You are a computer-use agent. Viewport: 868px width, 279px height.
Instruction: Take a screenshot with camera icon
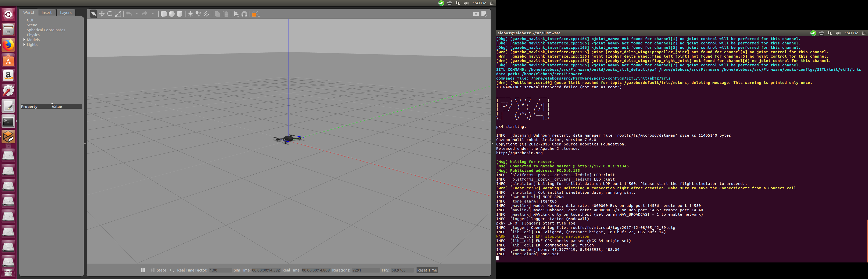pyautogui.click(x=475, y=14)
